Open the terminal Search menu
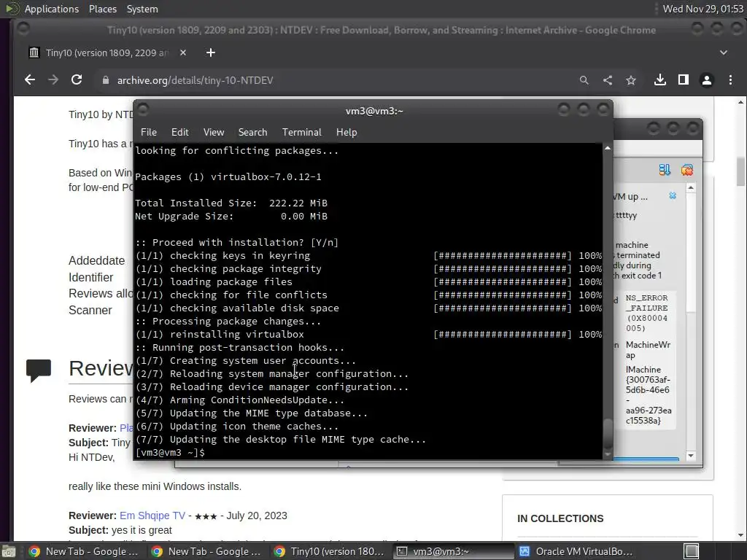This screenshot has height=560, width=747. (252, 132)
